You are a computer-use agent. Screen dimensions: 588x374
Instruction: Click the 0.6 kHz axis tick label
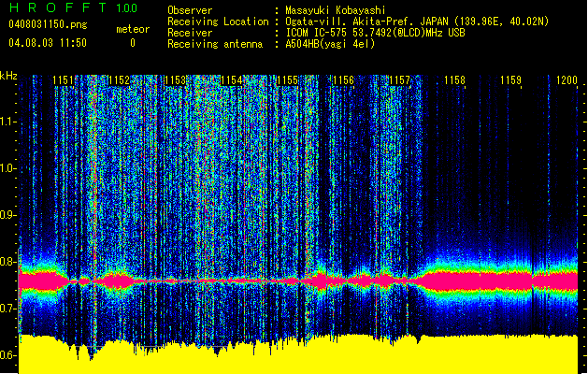pyautogui.click(x=7, y=355)
